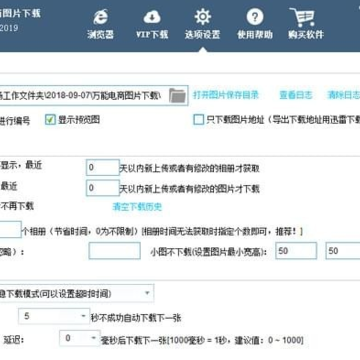360x360 pixels.
Task: Click the 清空下载历史 link
Action: pyautogui.click(x=137, y=207)
